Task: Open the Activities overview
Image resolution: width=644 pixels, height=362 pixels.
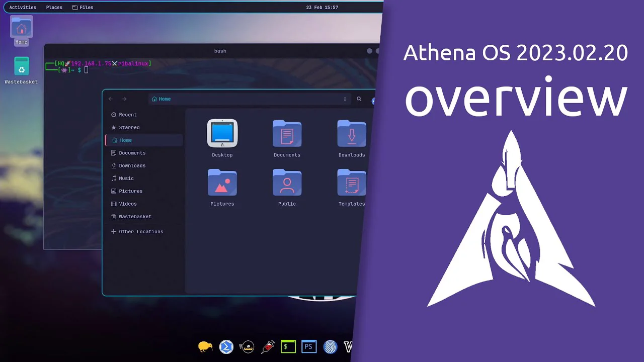Action: pyautogui.click(x=23, y=8)
